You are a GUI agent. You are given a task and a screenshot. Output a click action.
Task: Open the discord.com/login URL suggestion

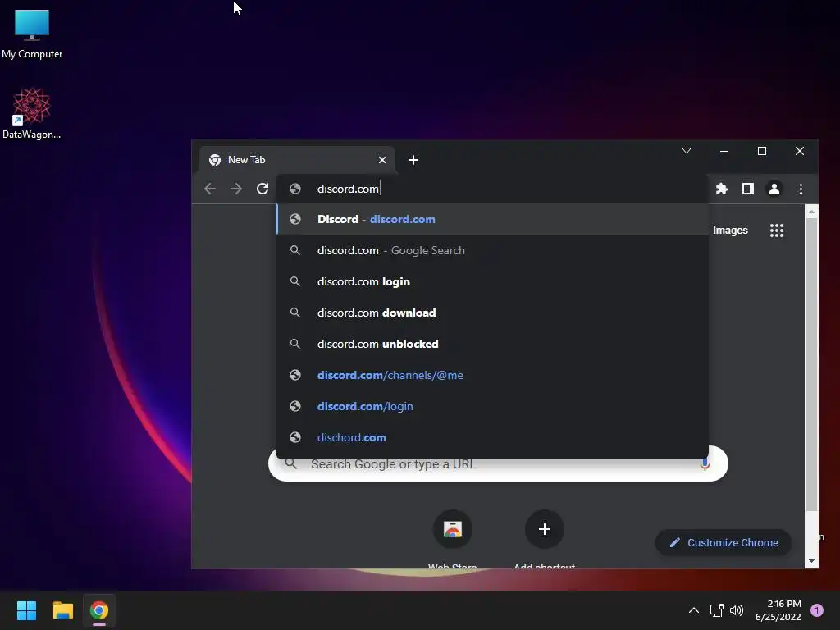[x=492, y=406]
